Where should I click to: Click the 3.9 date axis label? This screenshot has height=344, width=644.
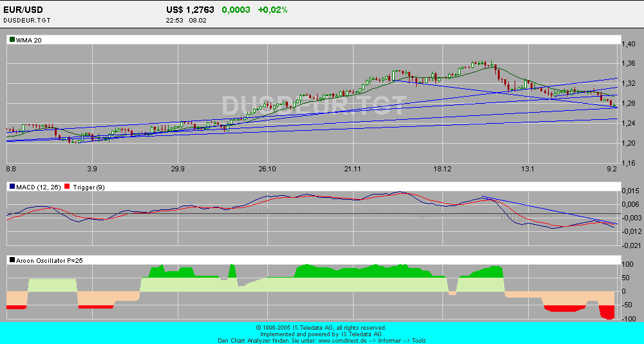point(92,169)
